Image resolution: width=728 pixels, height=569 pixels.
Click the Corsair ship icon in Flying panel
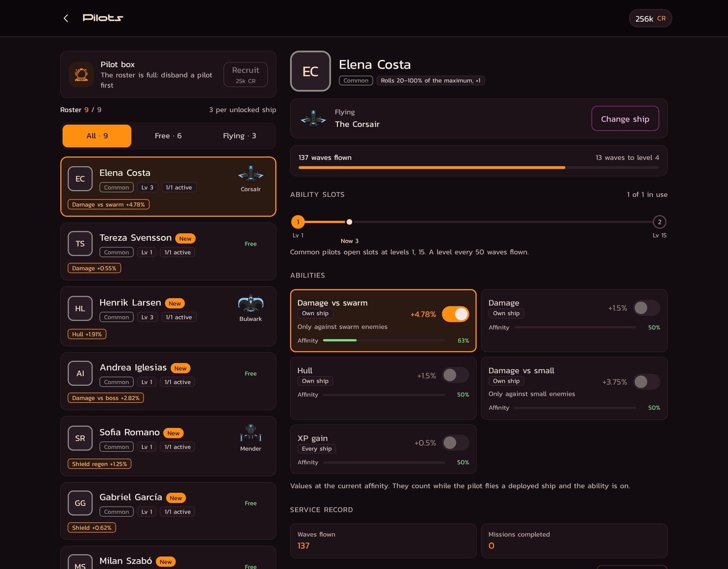pyautogui.click(x=313, y=118)
